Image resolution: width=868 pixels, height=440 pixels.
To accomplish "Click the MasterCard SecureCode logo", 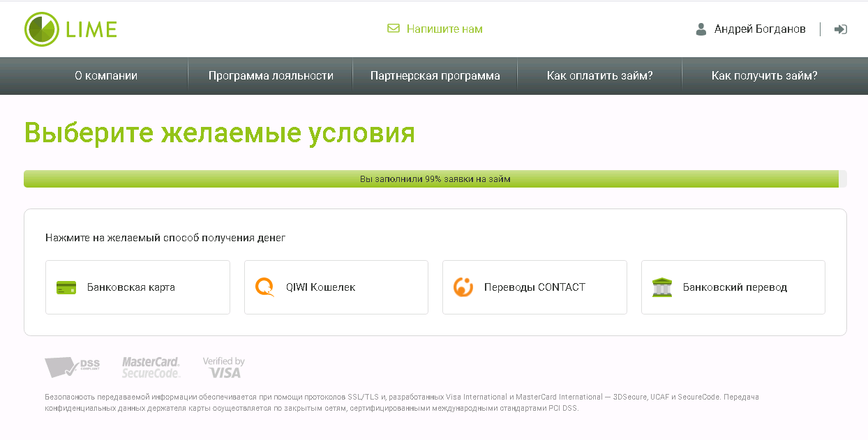I will [x=151, y=367].
